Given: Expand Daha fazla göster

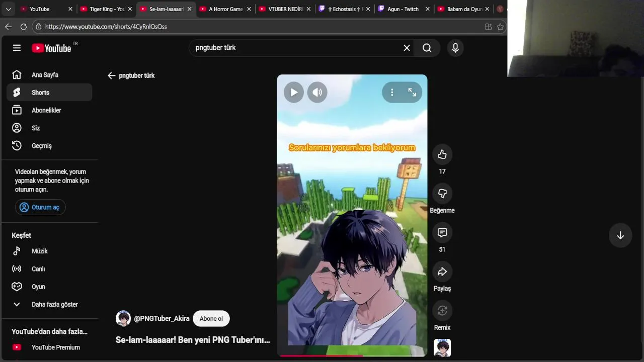Looking at the screenshot, I should point(49,304).
